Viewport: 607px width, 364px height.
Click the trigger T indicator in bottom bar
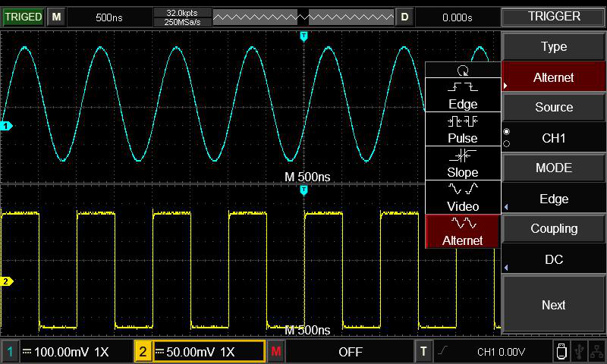click(x=424, y=352)
